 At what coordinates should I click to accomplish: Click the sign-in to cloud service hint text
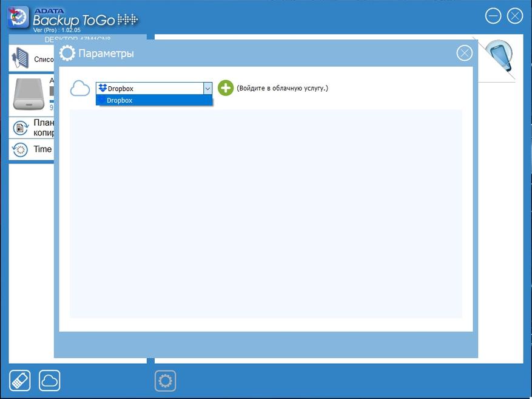pos(282,88)
